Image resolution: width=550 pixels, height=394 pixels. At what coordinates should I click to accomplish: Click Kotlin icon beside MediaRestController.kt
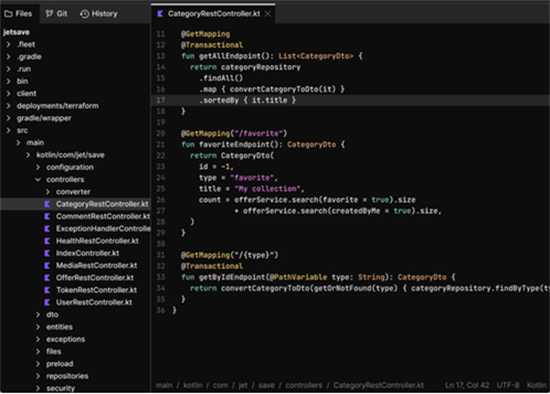pos(47,266)
